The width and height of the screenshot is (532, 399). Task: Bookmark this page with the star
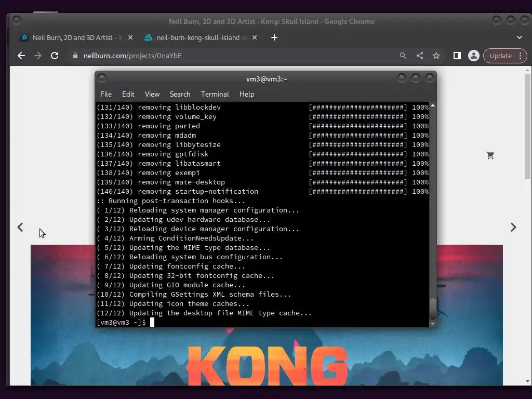(x=436, y=56)
